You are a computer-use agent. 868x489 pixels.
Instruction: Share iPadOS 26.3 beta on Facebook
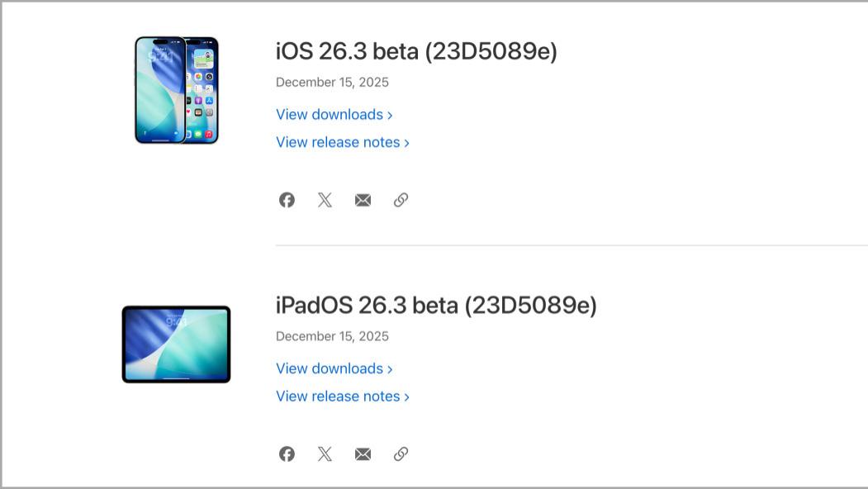(287, 453)
